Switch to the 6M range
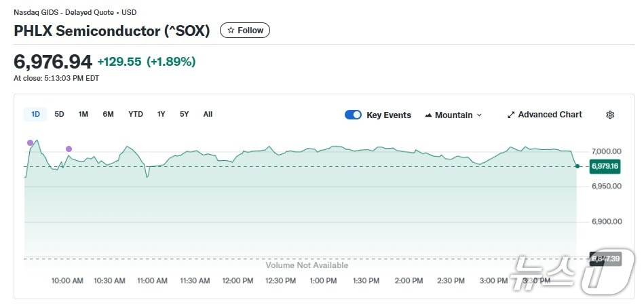644x304 pixels. pyautogui.click(x=108, y=114)
